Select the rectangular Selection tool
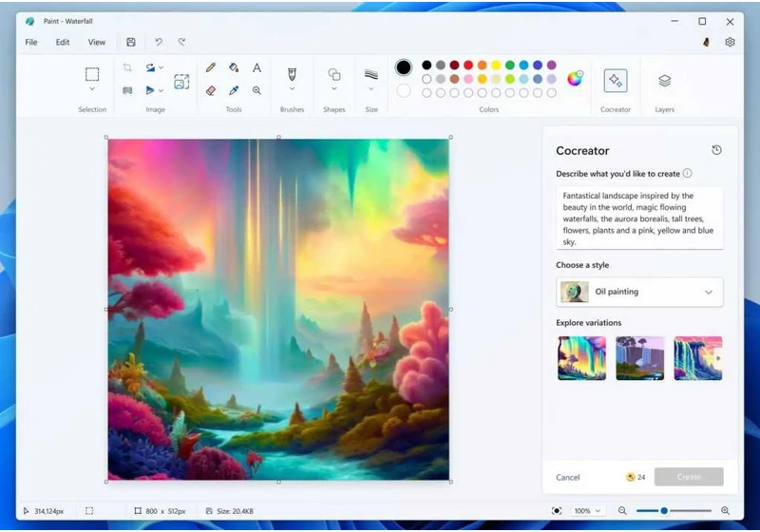The width and height of the screenshot is (760, 532). pyautogui.click(x=92, y=74)
